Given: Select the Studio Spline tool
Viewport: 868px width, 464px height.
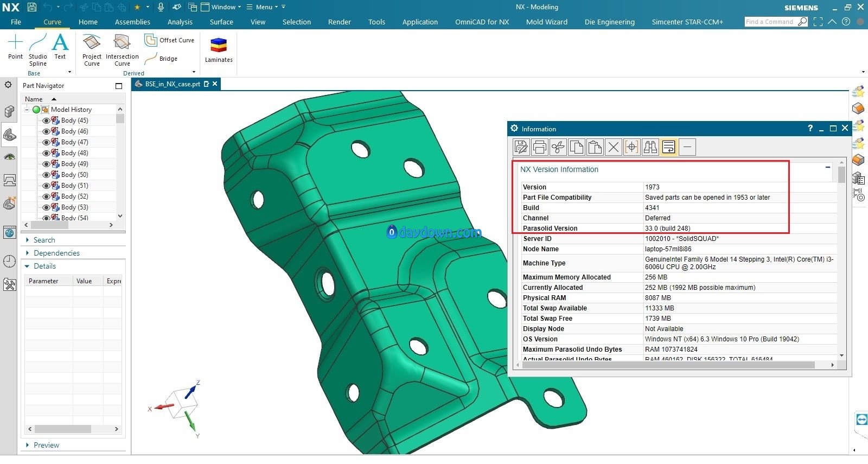Looking at the screenshot, I should coord(37,50).
